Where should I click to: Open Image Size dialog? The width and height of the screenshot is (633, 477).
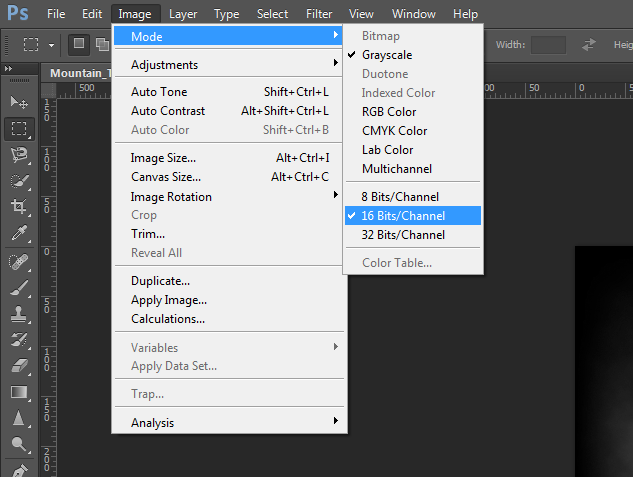(x=228, y=158)
